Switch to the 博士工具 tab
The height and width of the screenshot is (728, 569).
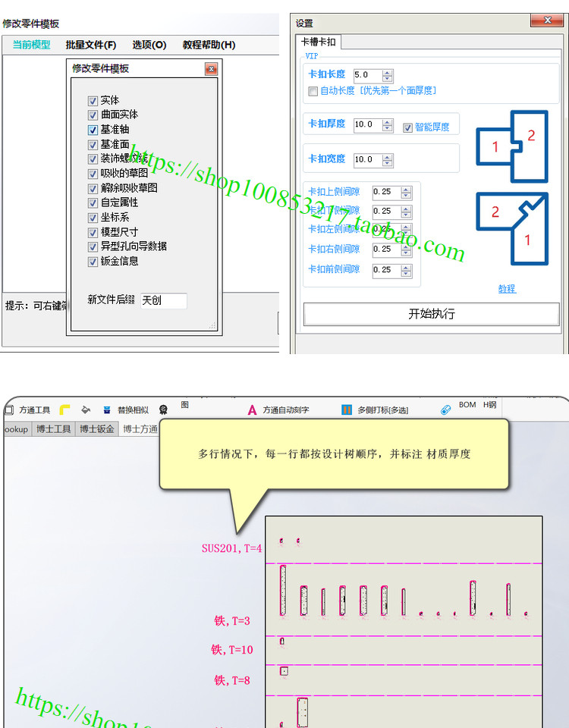coord(53,429)
